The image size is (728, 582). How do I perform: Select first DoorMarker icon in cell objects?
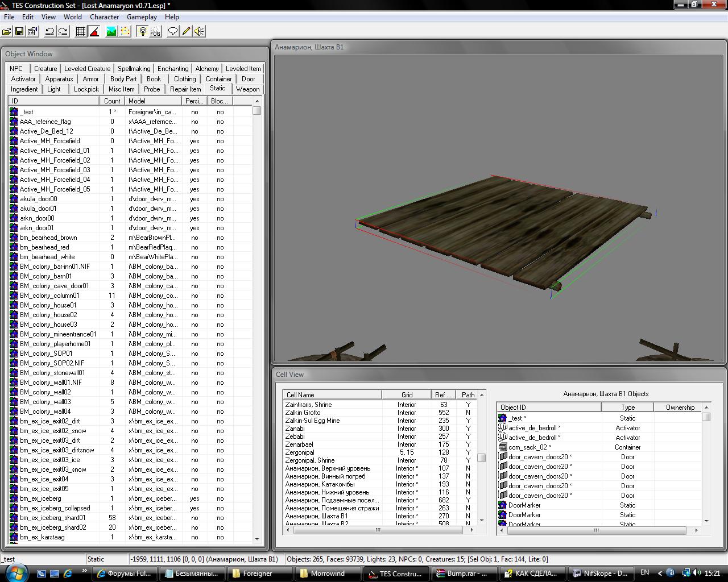click(x=503, y=505)
